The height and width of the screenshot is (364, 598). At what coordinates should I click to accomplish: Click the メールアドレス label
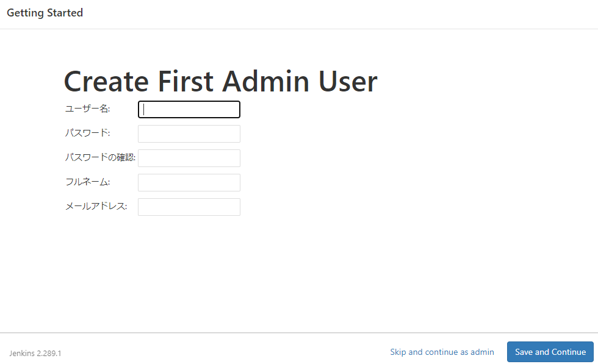[x=96, y=206]
